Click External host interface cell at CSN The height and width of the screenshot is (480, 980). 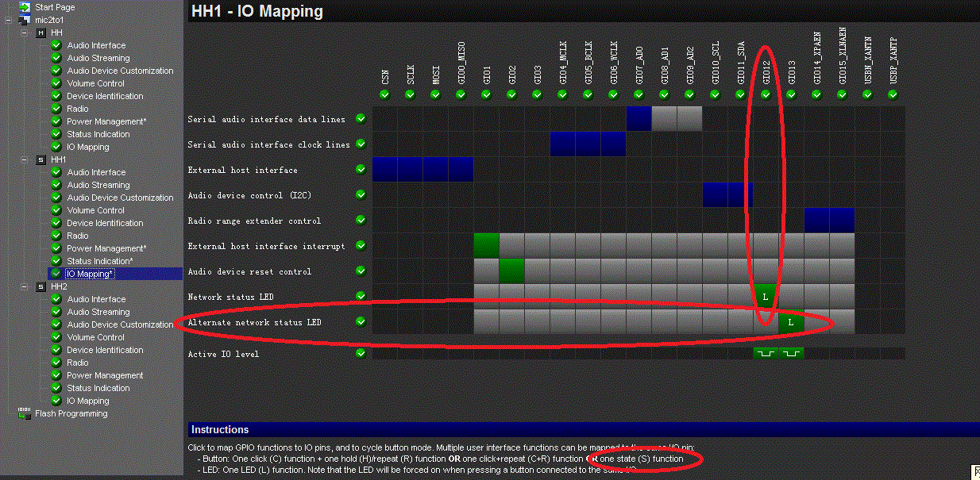tap(384, 170)
